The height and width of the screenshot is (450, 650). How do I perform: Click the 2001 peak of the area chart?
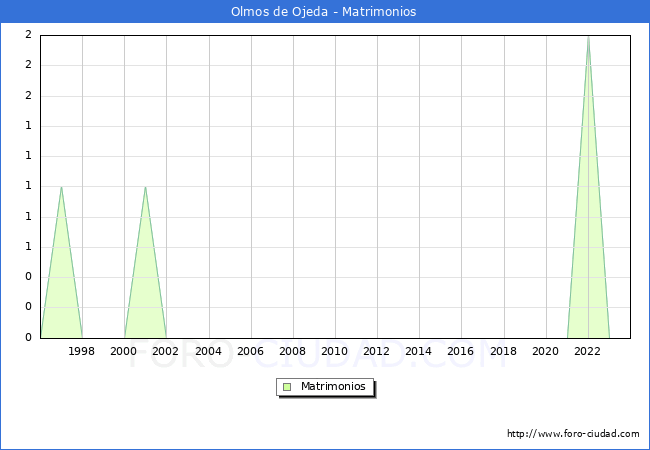(145, 187)
